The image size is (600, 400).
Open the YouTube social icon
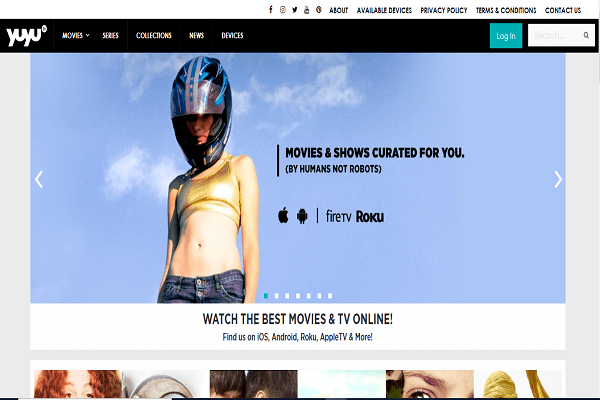point(307,10)
